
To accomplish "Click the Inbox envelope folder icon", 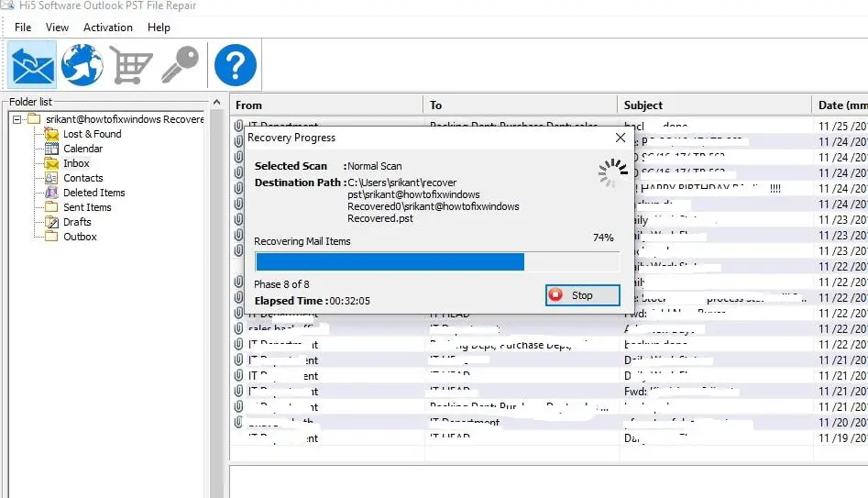I will pos(51,163).
